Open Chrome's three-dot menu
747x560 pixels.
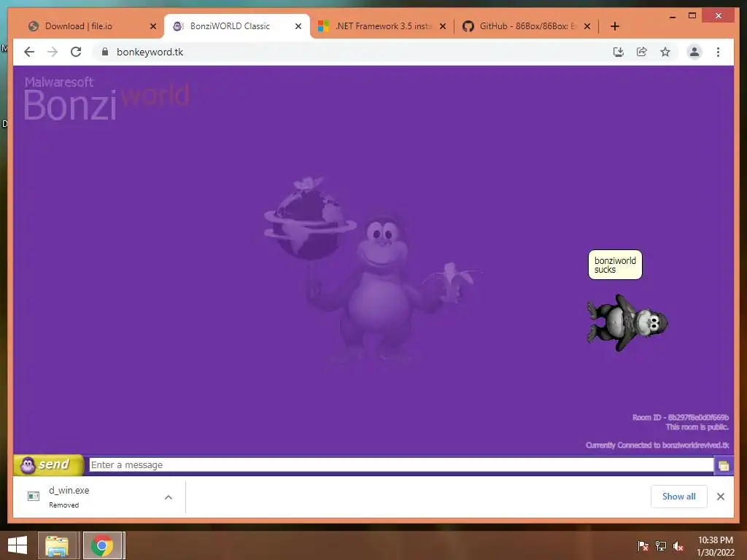[x=718, y=52]
